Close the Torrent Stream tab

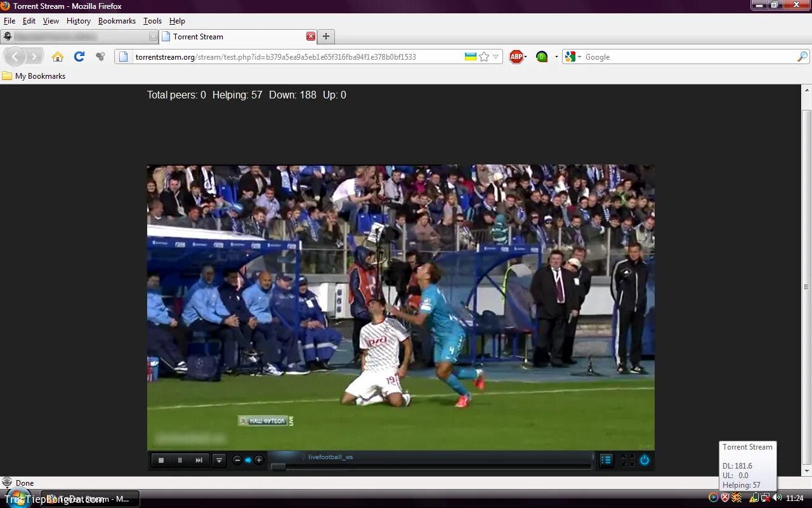[311, 36]
